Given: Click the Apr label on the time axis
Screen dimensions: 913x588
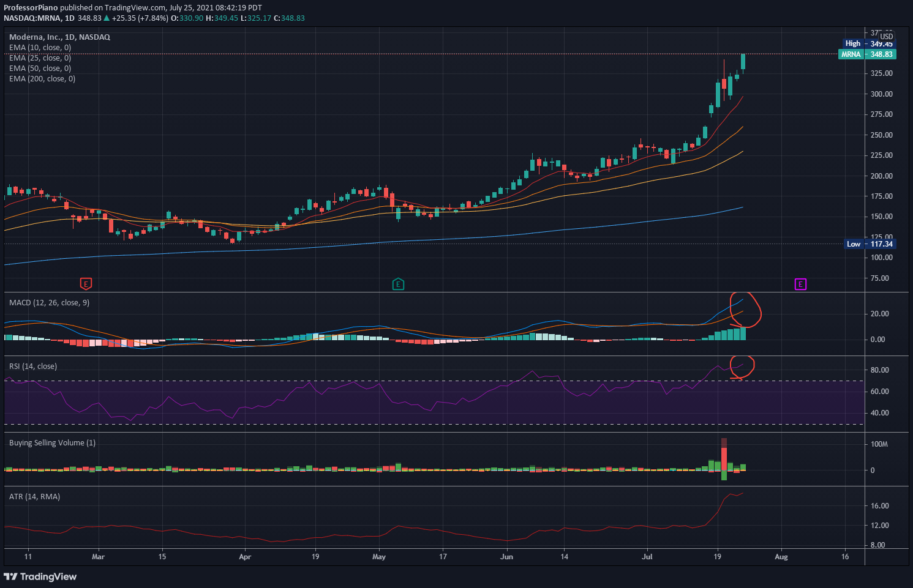Looking at the screenshot, I should 245,557.
